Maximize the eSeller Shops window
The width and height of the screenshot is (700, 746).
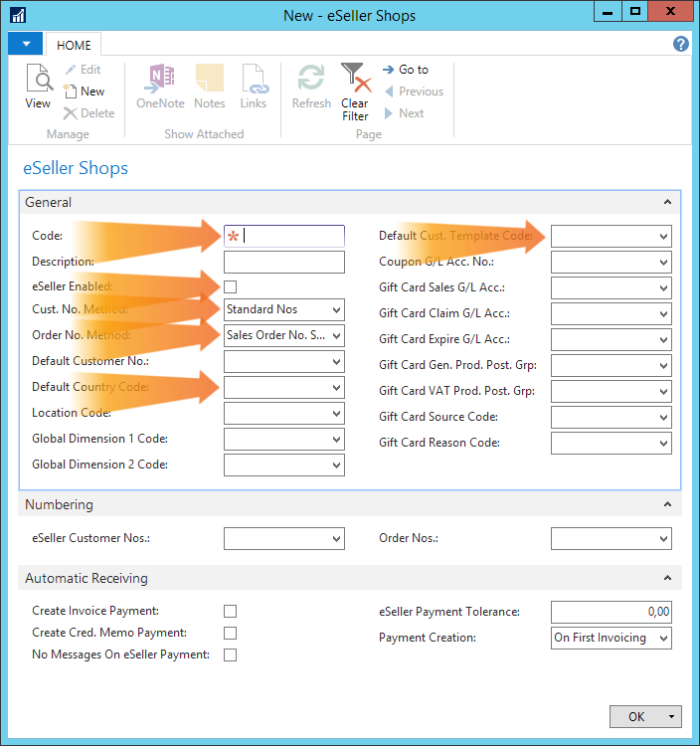[x=634, y=11]
